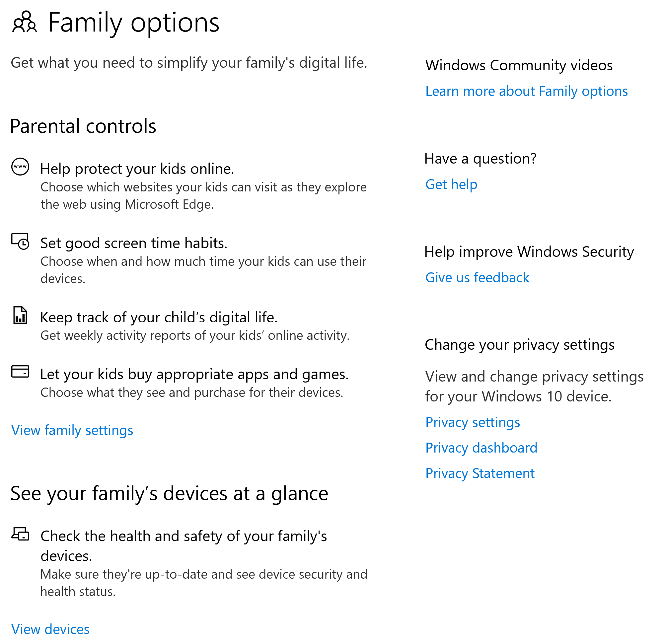
Task: Click the activity report chart icon
Action: coord(20,315)
